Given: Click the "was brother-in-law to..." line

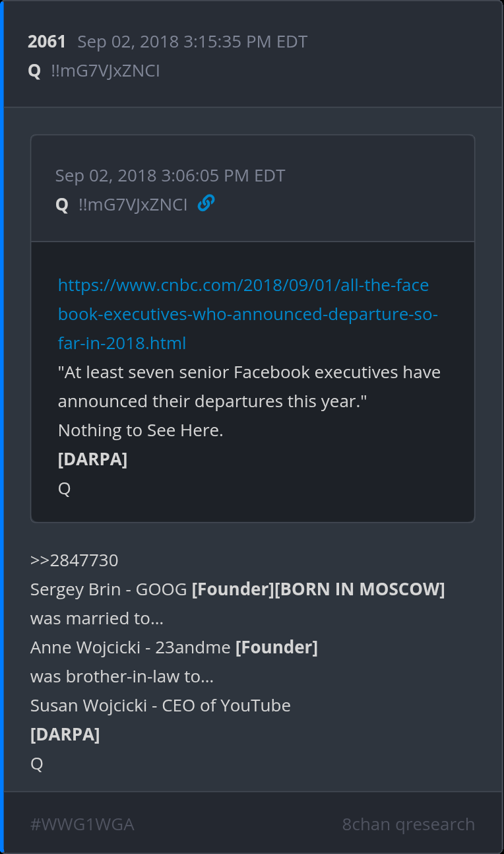Looking at the screenshot, I should 122,676.
